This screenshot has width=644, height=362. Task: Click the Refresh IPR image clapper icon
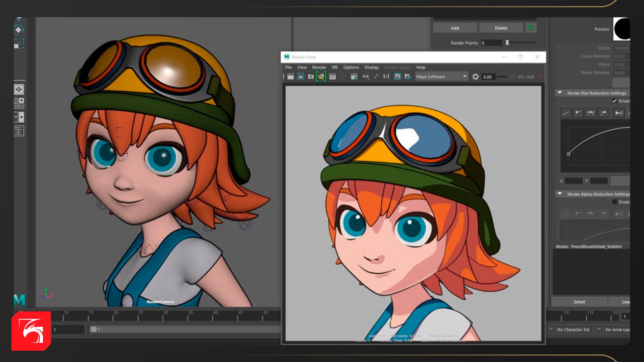click(x=332, y=77)
